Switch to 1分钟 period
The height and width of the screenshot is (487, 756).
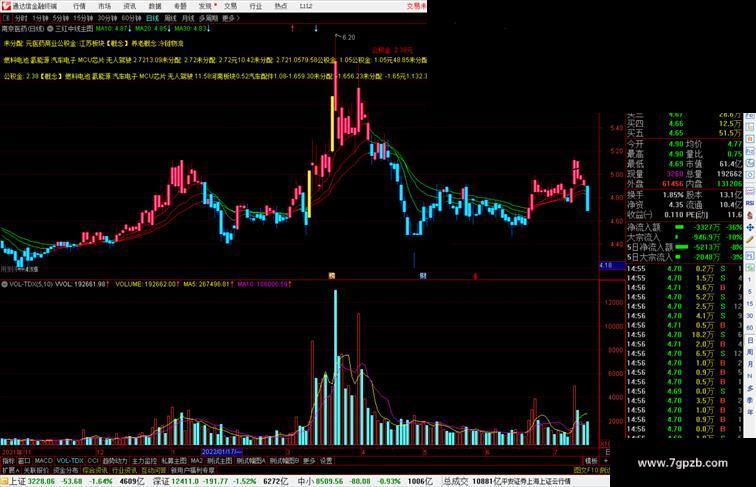40,18
